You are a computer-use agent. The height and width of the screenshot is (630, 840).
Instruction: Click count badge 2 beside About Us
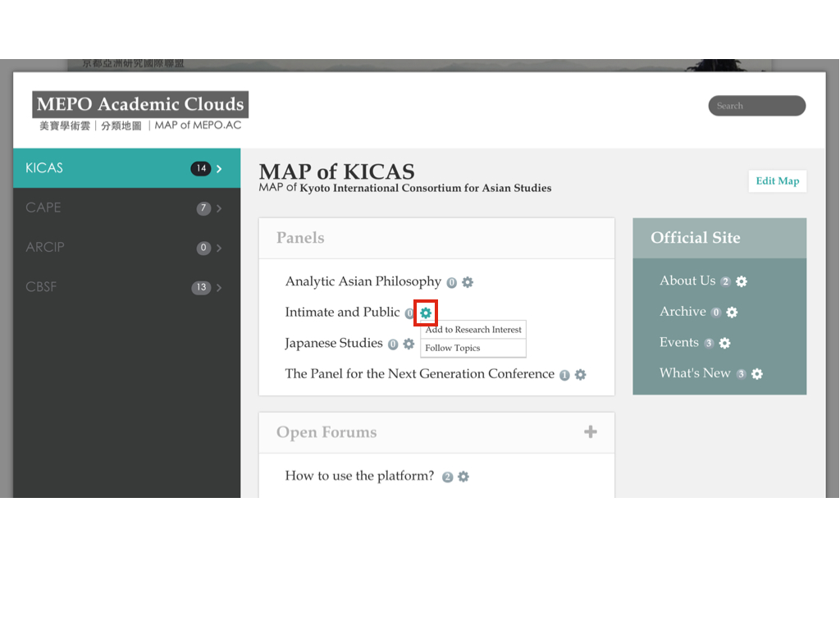[x=725, y=282]
